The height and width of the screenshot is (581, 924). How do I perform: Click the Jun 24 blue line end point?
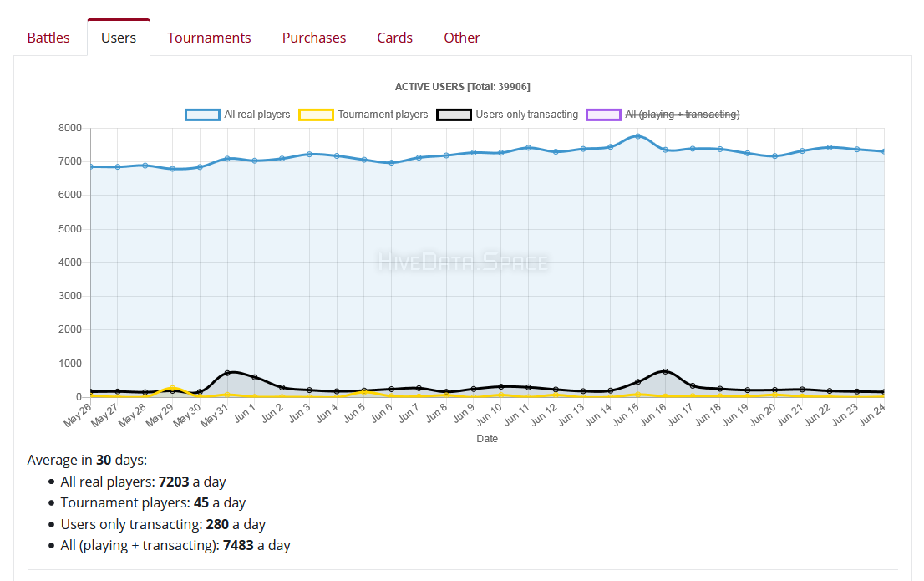883,151
